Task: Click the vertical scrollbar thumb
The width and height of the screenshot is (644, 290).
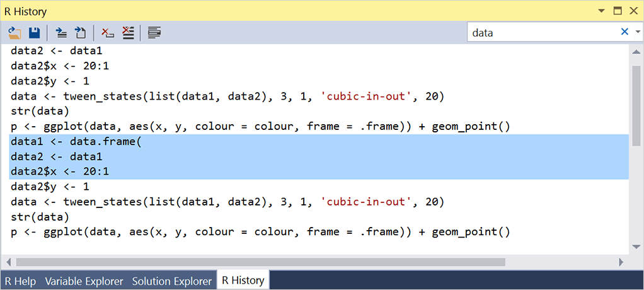Action: pos(636,105)
